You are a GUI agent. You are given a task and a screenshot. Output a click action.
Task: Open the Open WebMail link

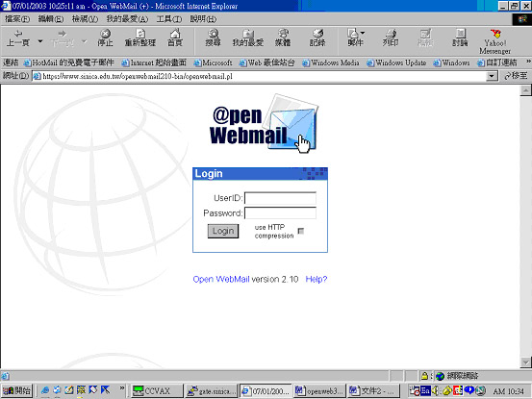point(221,279)
